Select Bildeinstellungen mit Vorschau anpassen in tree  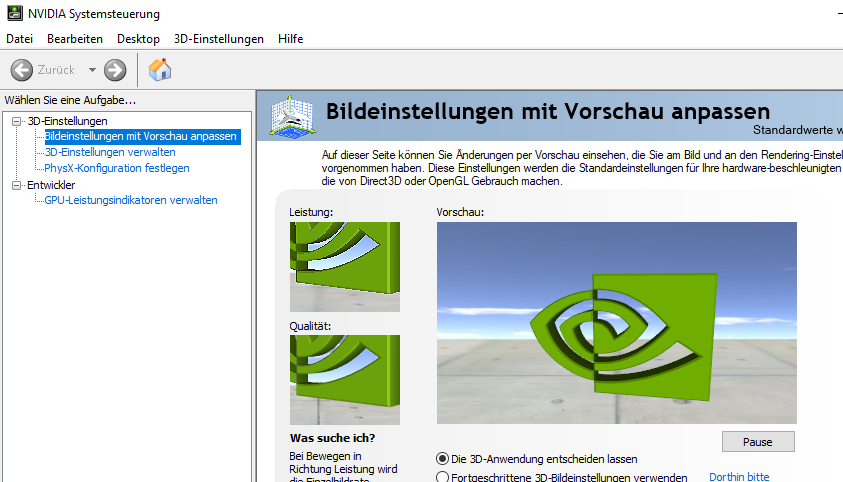click(140, 136)
